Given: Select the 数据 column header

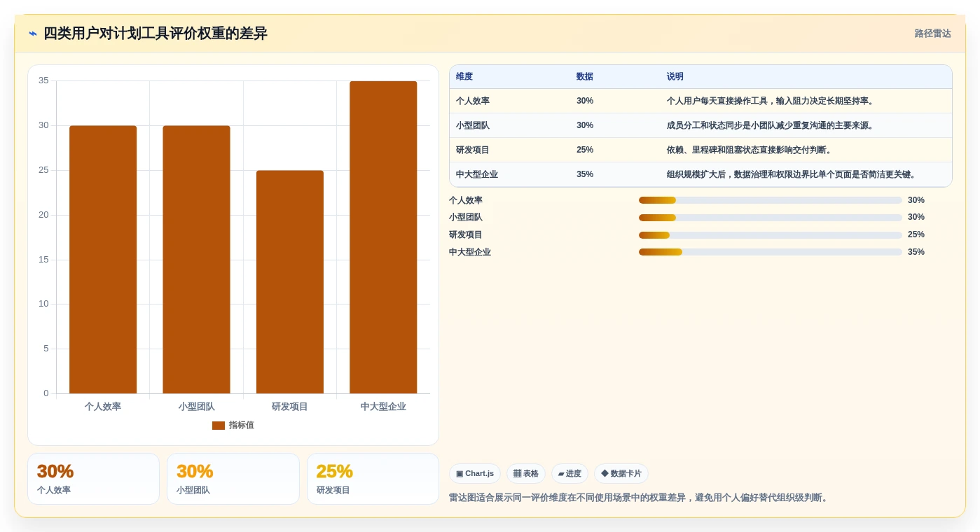Looking at the screenshot, I should 584,77.
